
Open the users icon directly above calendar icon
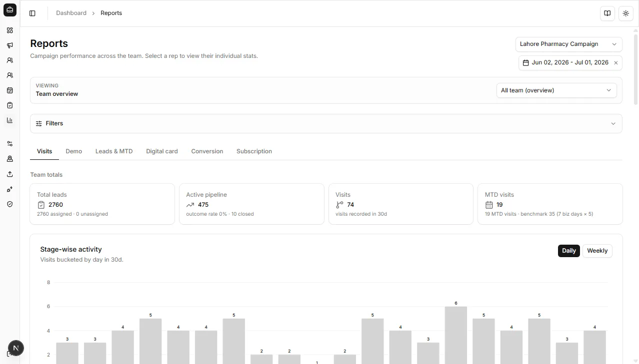click(10, 75)
